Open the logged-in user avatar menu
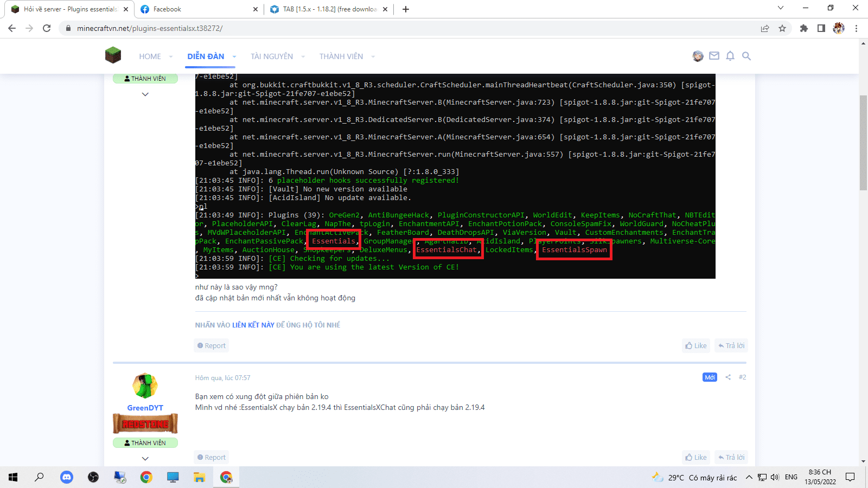The height and width of the screenshot is (488, 868). [x=698, y=56]
